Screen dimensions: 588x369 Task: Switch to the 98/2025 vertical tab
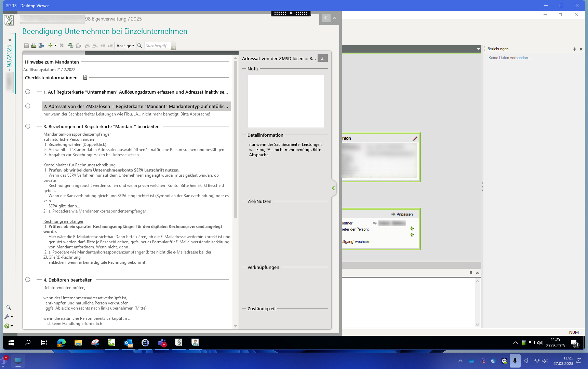9,56
